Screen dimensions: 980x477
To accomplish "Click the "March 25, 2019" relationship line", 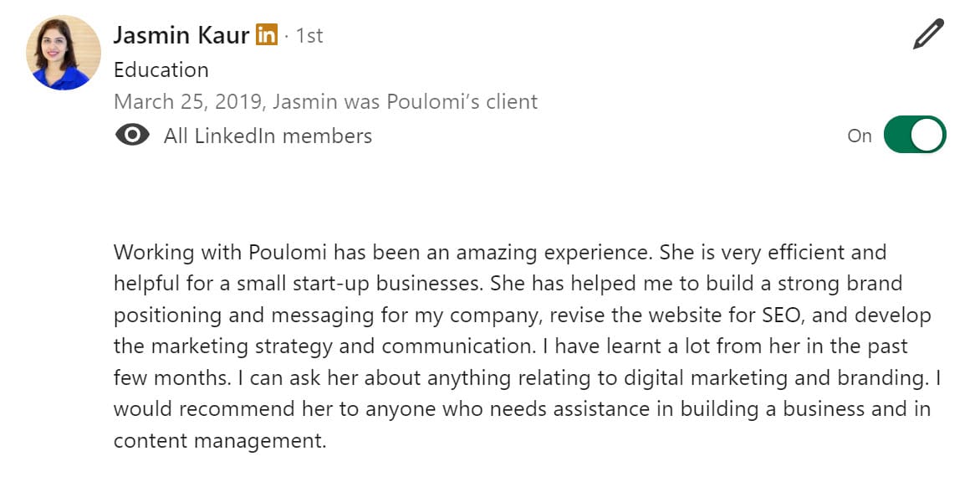I will coord(325,101).
